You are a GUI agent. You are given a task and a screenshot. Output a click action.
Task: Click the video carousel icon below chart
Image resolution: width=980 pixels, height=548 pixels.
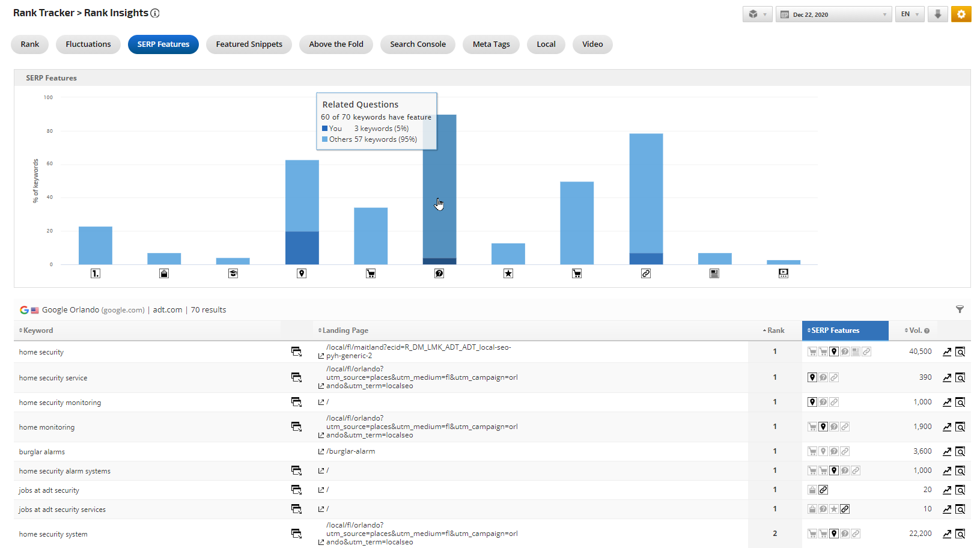[784, 273]
